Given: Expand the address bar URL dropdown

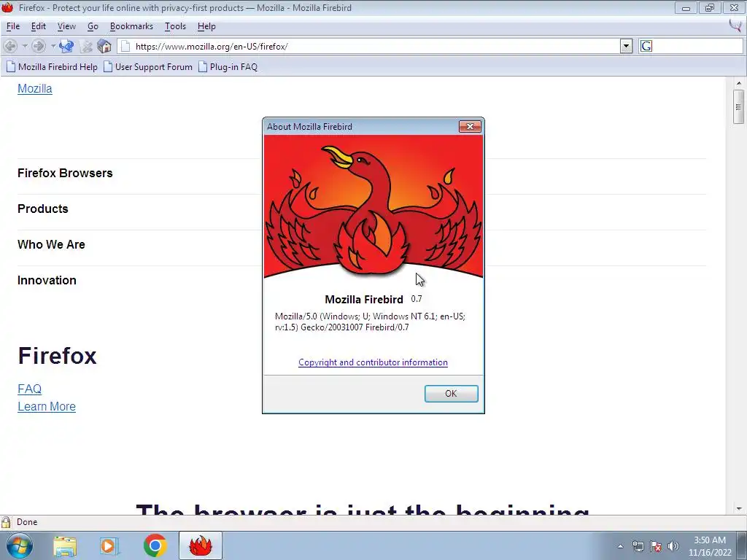Looking at the screenshot, I should 626,46.
